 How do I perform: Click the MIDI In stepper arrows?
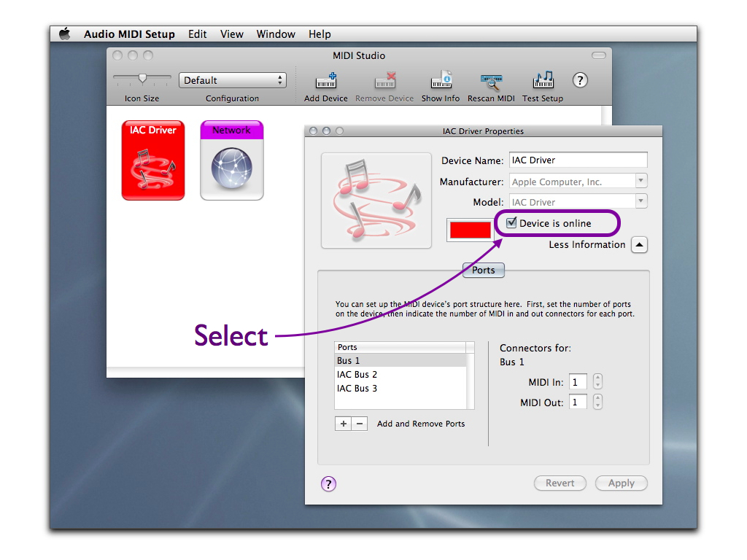point(598,382)
